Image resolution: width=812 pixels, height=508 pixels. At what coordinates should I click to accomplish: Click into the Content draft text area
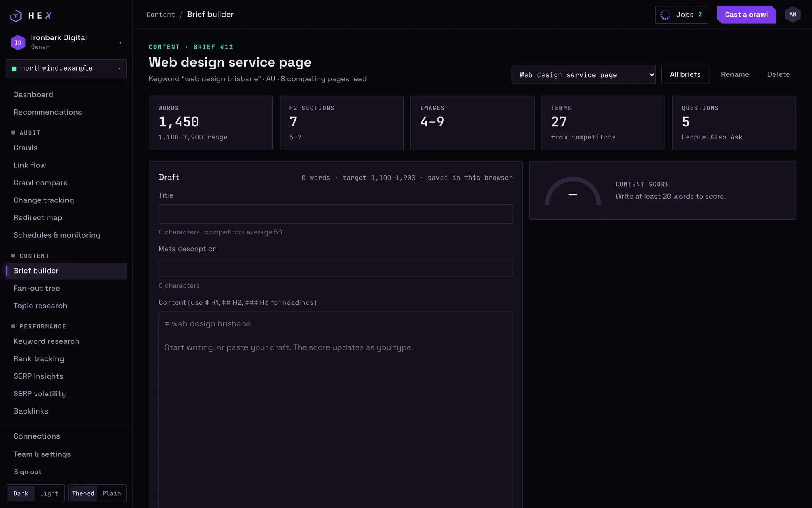coord(336,410)
